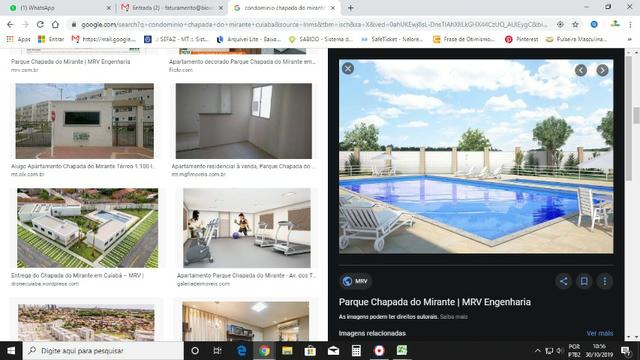Viewport: 640px width, 360px height.
Task: Reload the Google search page
Action: tap(40, 24)
